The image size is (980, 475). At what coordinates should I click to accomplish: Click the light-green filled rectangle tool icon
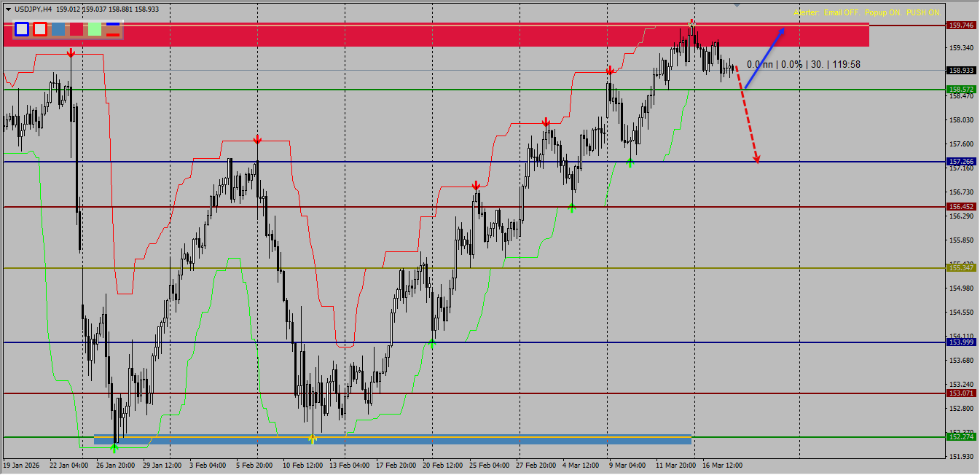pyautogui.click(x=95, y=30)
